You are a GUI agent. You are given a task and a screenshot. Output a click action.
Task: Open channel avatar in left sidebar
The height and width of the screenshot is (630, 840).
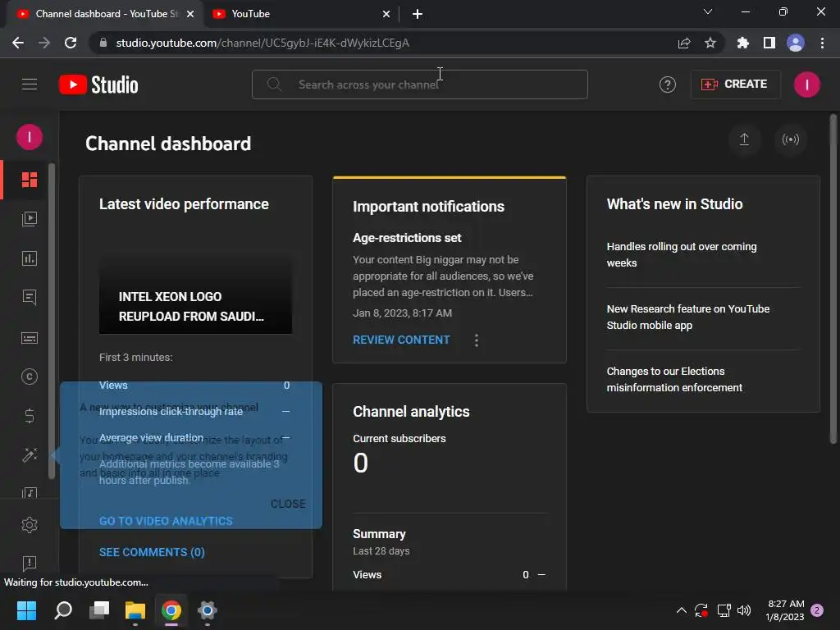click(30, 137)
